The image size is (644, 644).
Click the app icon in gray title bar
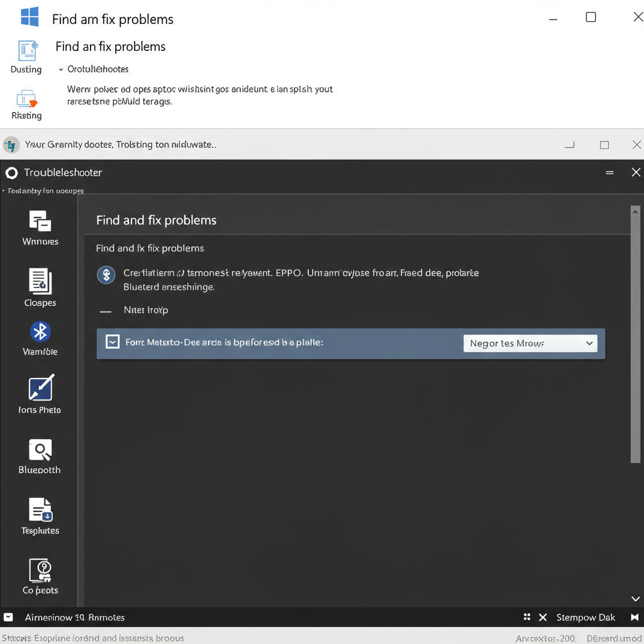(x=11, y=145)
